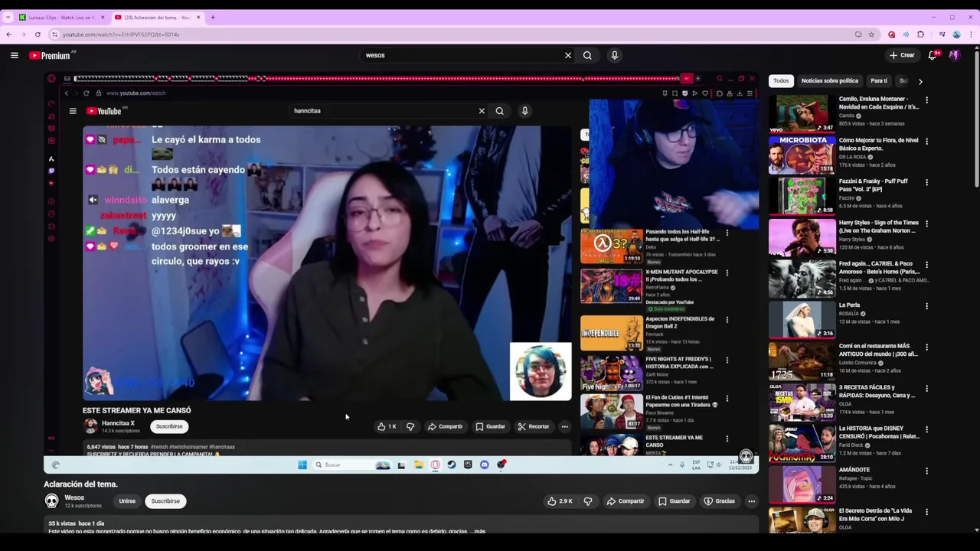Open the Crear upload menu
Screen dimensions: 980x551
pos(902,55)
